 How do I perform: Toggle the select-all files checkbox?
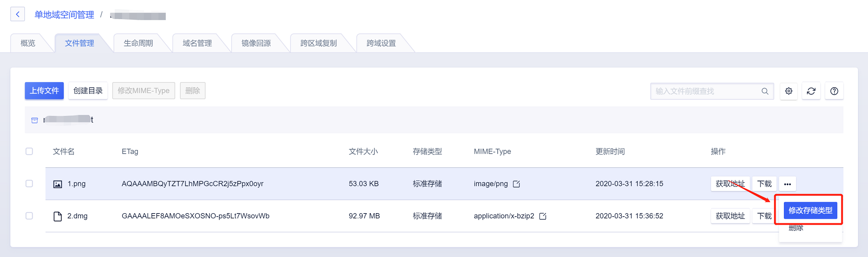[29, 152]
